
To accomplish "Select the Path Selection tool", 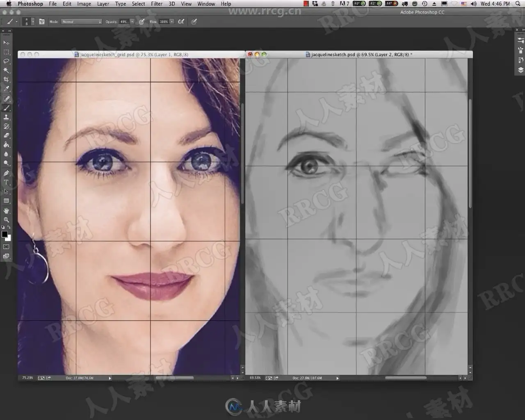I will (x=6, y=192).
